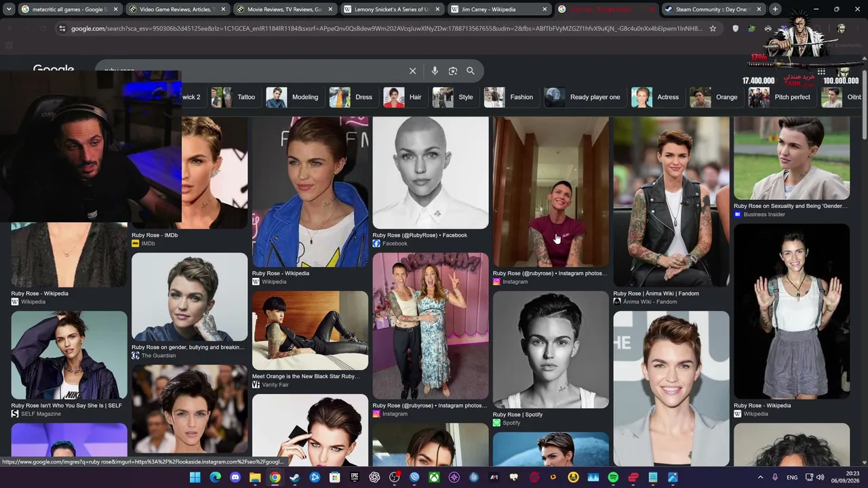Open a new browser tab with plus
The width and height of the screenshot is (868, 488).
[x=775, y=9]
